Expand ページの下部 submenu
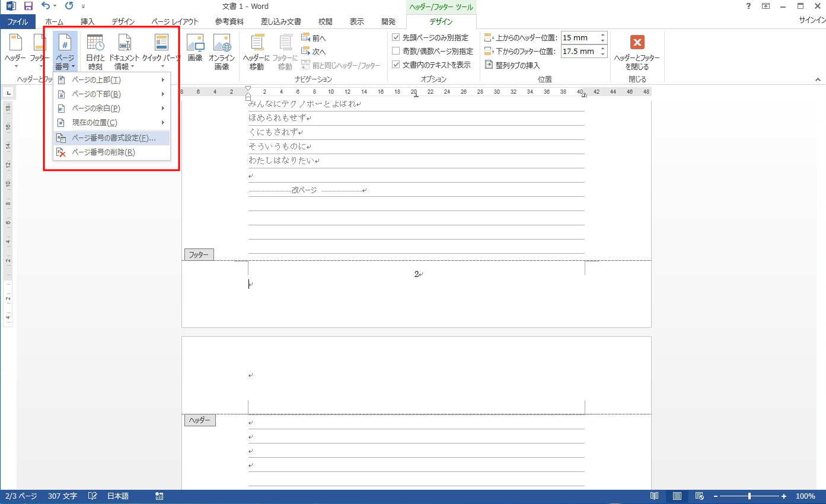The width and height of the screenshot is (826, 504). click(x=111, y=94)
